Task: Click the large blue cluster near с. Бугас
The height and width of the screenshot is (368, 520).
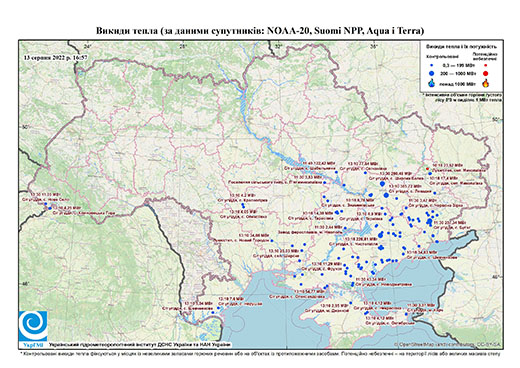Action: pos(430,221)
